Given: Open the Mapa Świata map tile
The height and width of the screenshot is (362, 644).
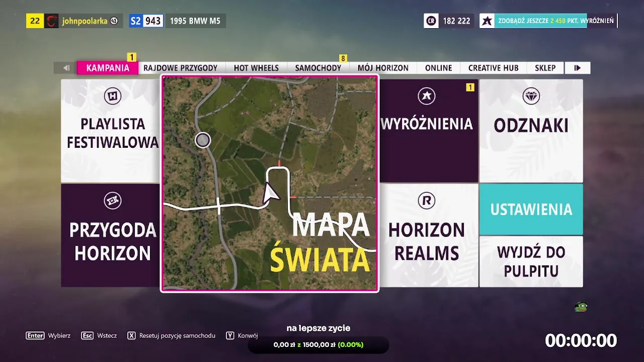Looking at the screenshot, I should pyautogui.click(x=270, y=184).
